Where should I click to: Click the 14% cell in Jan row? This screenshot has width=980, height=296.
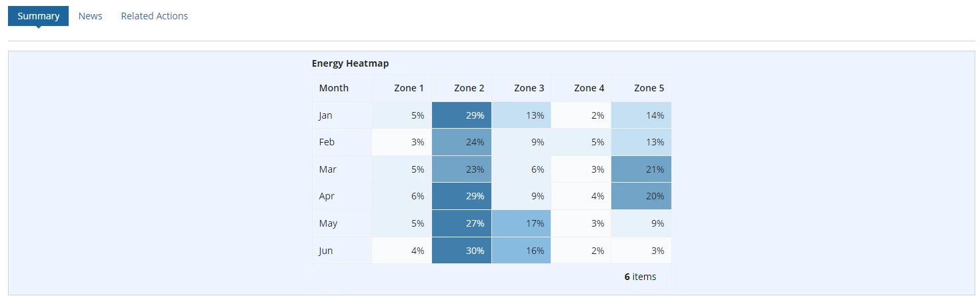point(641,115)
